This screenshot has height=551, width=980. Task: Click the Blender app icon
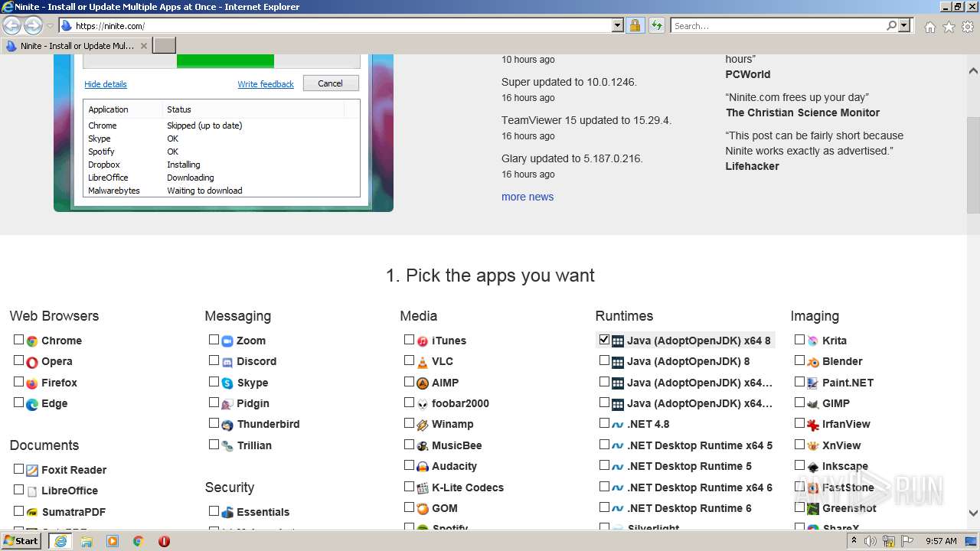[813, 362]
